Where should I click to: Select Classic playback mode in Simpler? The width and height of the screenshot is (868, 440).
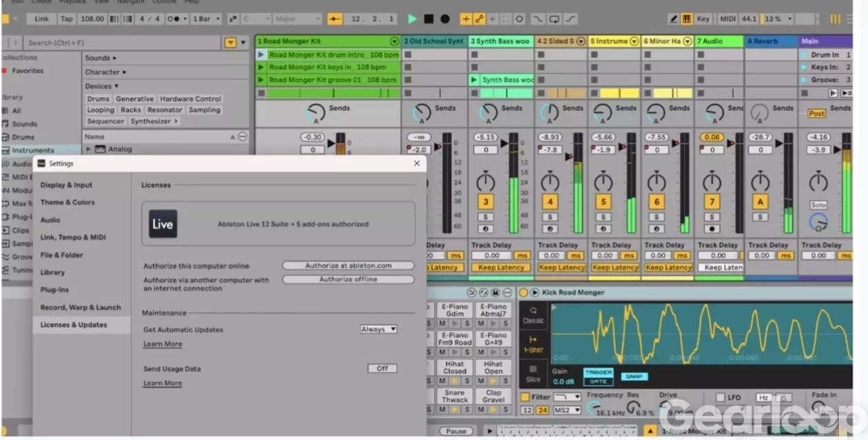point(533,315)
